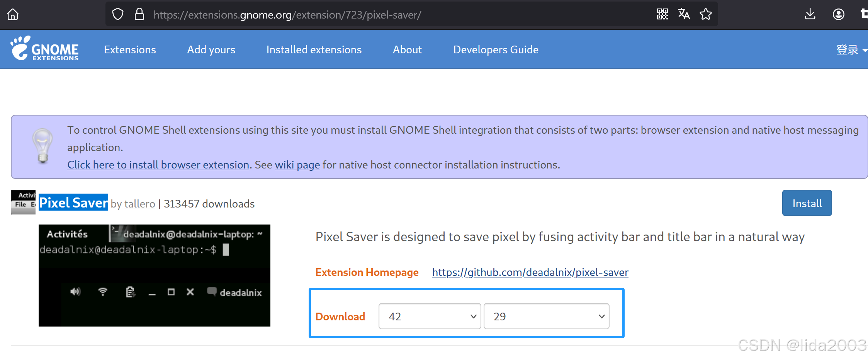The height and width of the screenshot is (359, 868).
Task: Focus the browser address bar URL
Action: click(287, 15)
